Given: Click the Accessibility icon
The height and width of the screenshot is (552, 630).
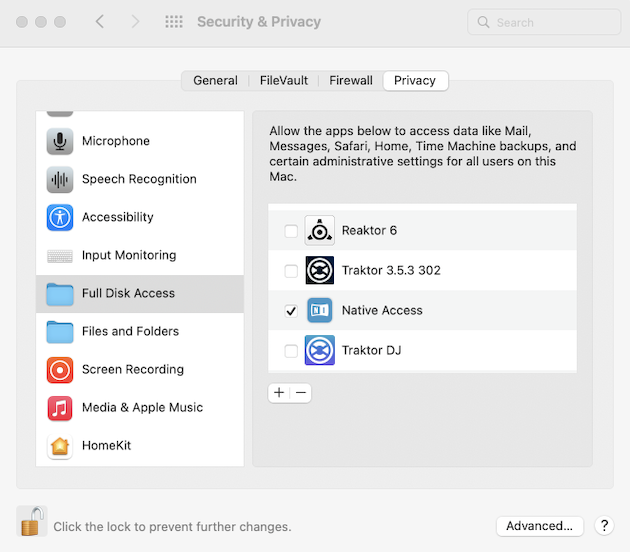Looking at the screenshot, I should [x=60, y=218].
